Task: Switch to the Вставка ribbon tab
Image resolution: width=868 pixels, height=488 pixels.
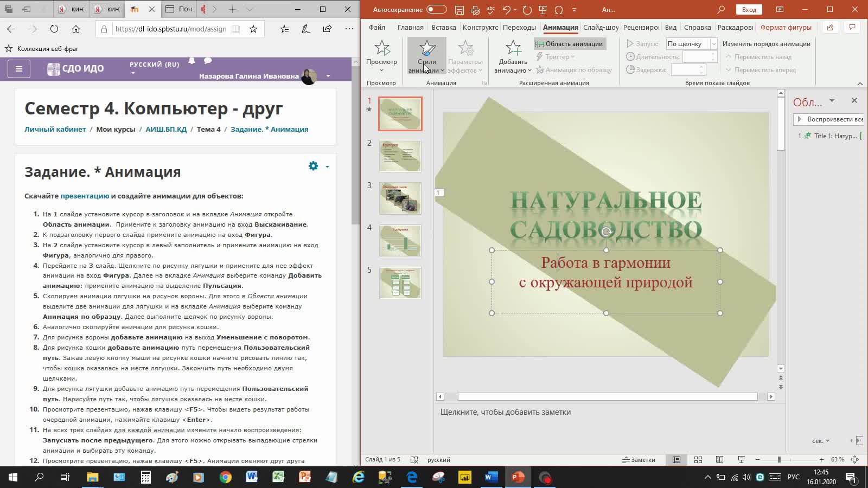Action: (444, 28)
